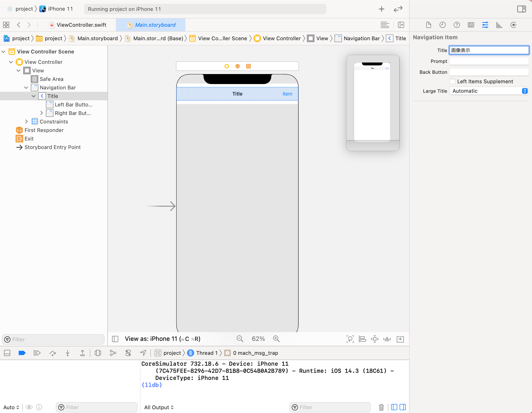Toggle the breakpoints activation button
532x413 pixels.
click(22, 353)
